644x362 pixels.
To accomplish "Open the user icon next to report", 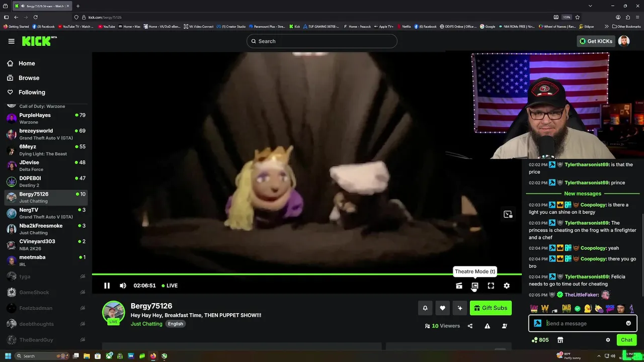I will pos(504,326).
